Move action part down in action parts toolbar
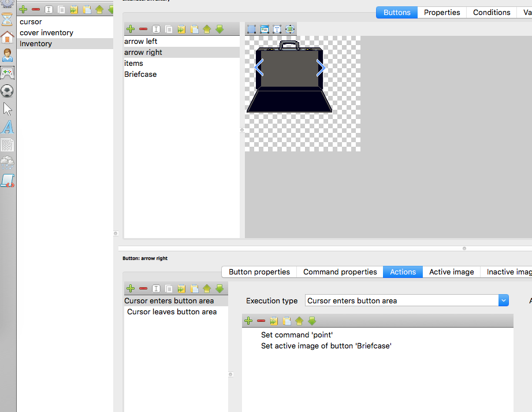532x412 pixels. pyautogui.click(x=312, y=321)
